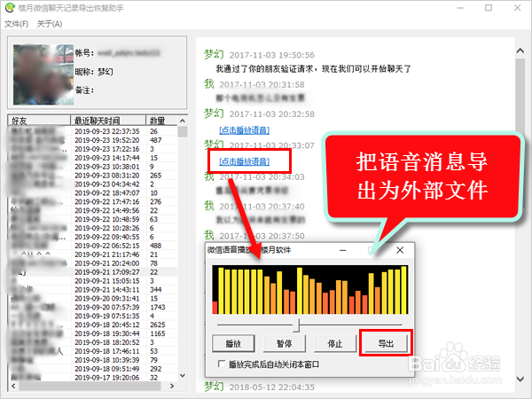Image resolution: width=532 pixels, height=399 pixels.
Task: Click the 2018-05-12 22:04:35 message header
Action: [x=259, y=387]
